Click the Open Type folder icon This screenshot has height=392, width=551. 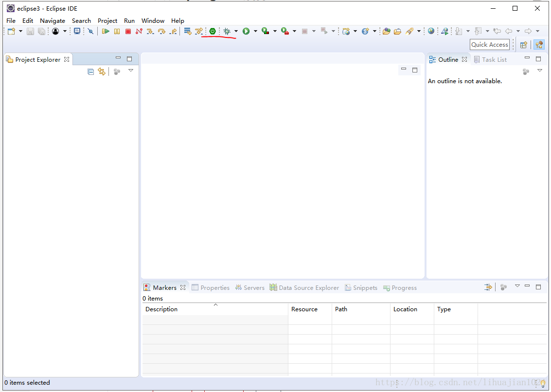click(387, 31)
